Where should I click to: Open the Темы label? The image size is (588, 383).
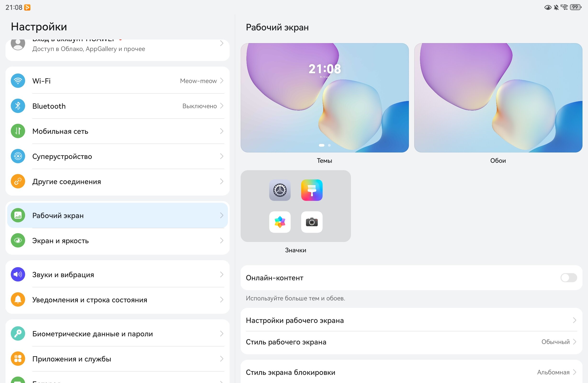tap(324, 161)
